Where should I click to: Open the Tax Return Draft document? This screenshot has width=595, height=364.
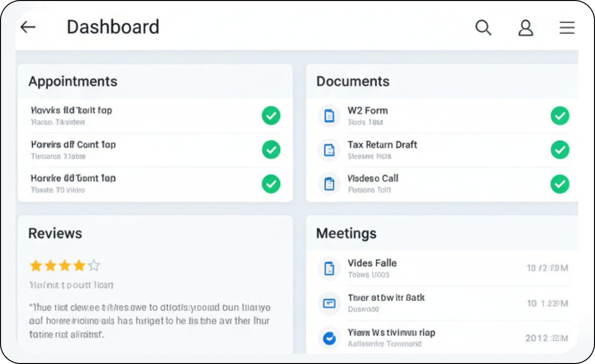pyautogui.click(x=382, y=145)
